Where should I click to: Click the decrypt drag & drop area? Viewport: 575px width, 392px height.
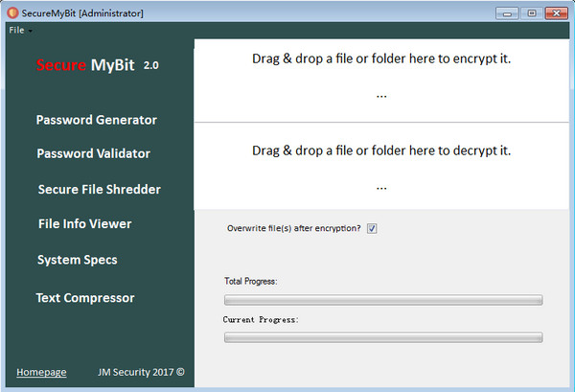click(x=381, y=166)
